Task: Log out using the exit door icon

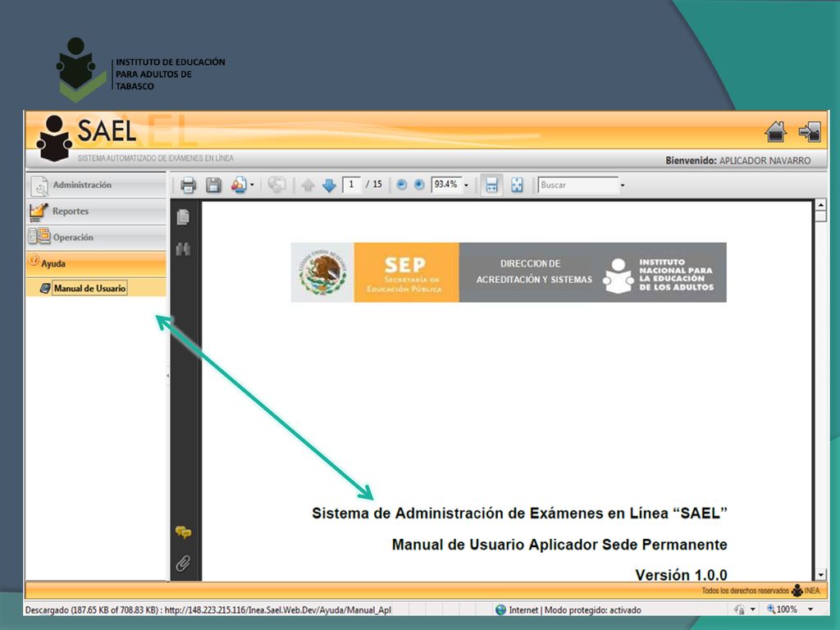Action: [x=810, y=132]
